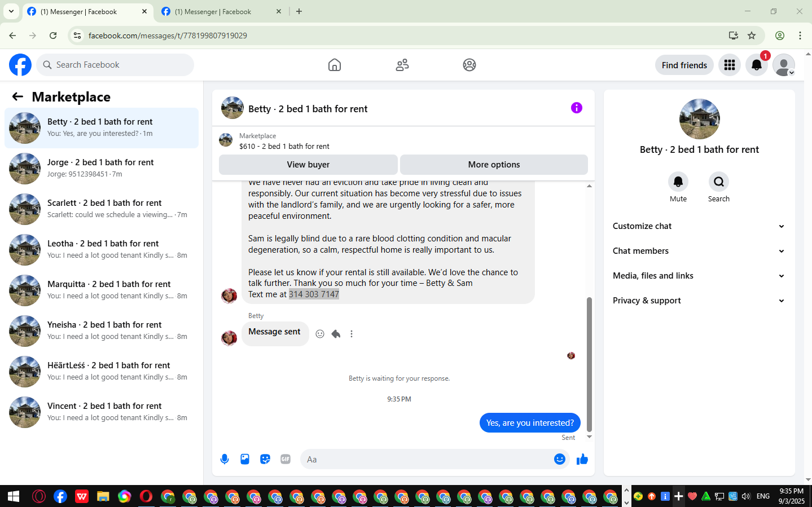Go back in browser history
This screenshot has width=812, height=507.
pyautogui.click(x=12, y=36)
